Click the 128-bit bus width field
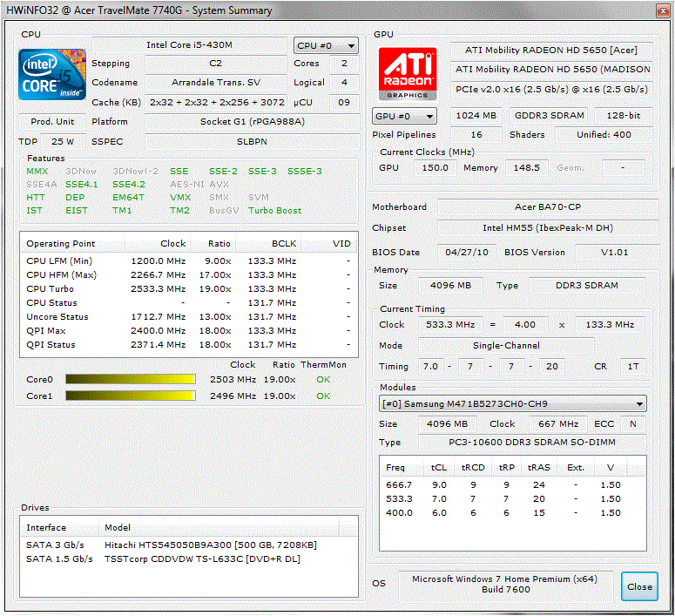The width and height of the screenshot is (675, 616). pyautogui.click(x=624, y=116)
